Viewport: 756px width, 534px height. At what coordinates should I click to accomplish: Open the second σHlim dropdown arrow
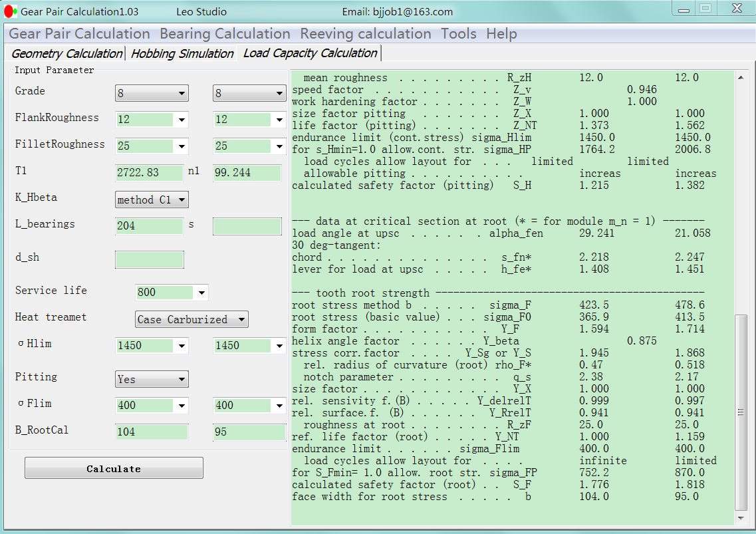(279, 346)
